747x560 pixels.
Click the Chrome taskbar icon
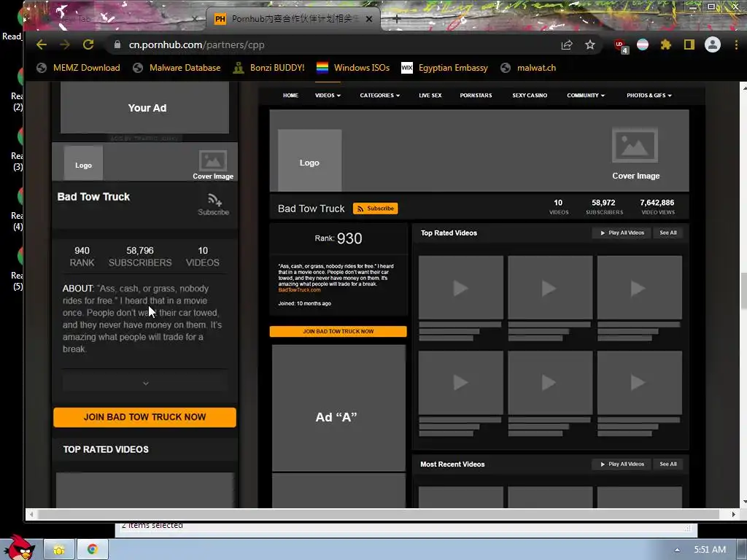(x=93, y=550)
